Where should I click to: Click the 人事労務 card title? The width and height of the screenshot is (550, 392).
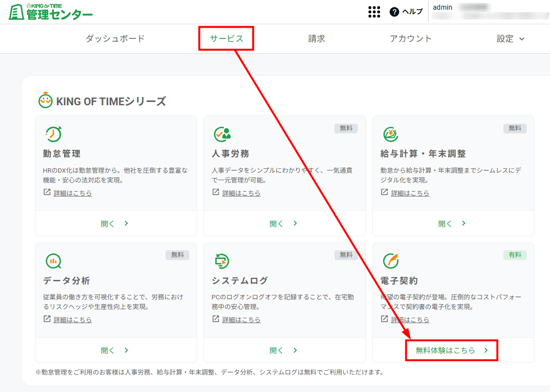[x=231, y=154]
